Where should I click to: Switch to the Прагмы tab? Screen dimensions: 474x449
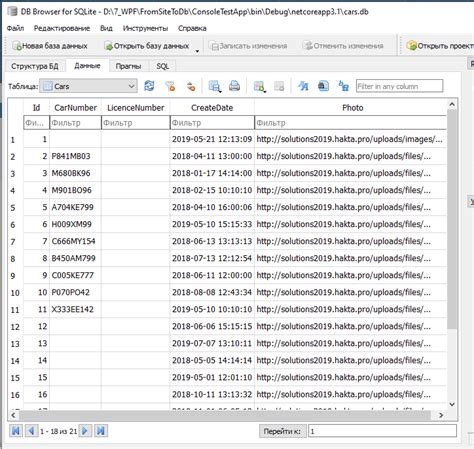pos(128,66)
